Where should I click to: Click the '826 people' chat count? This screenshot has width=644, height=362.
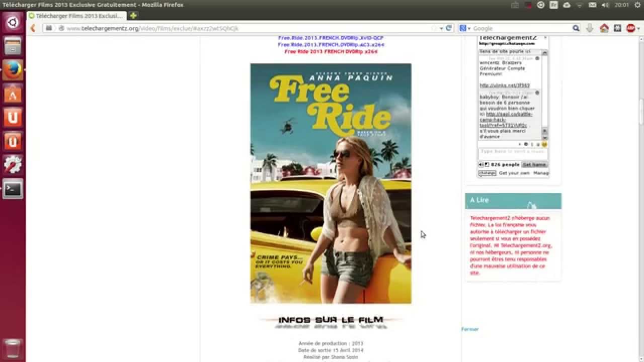click(505, 164)
